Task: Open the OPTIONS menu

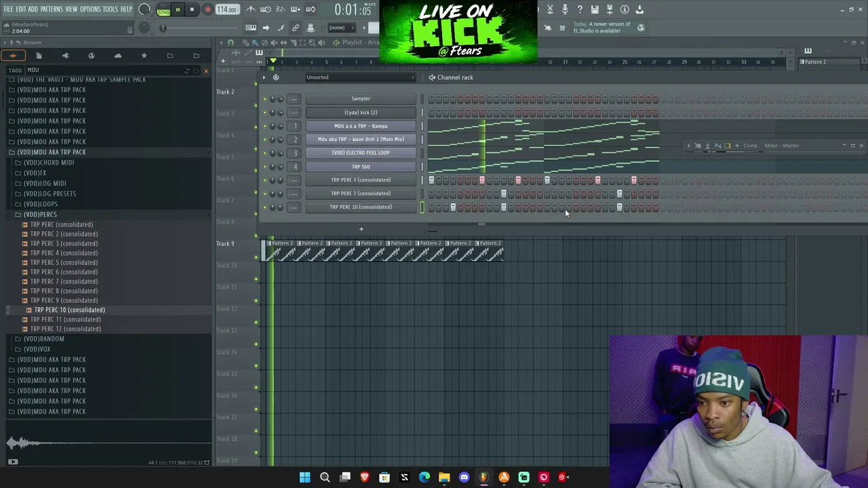Action: pos(90,9)
